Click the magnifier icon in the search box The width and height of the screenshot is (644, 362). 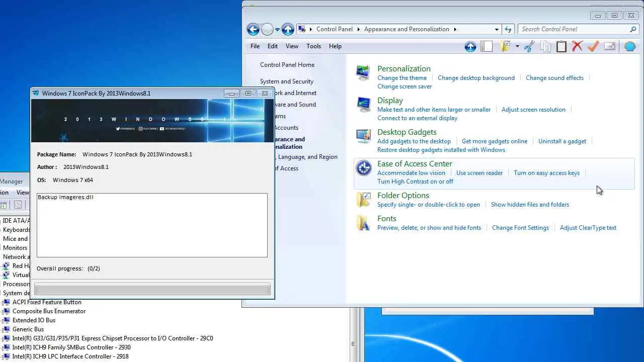coord(633,29)
